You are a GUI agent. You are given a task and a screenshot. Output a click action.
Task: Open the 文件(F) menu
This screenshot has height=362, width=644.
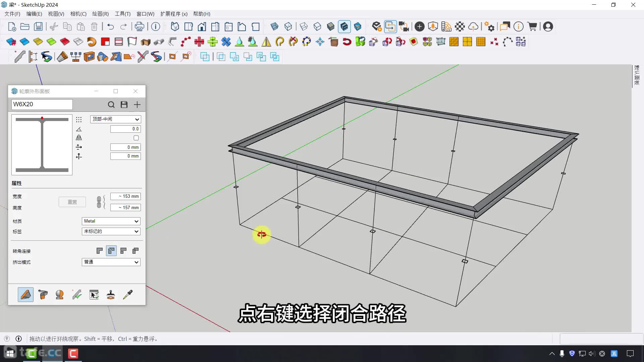click(x=12, y=14)
